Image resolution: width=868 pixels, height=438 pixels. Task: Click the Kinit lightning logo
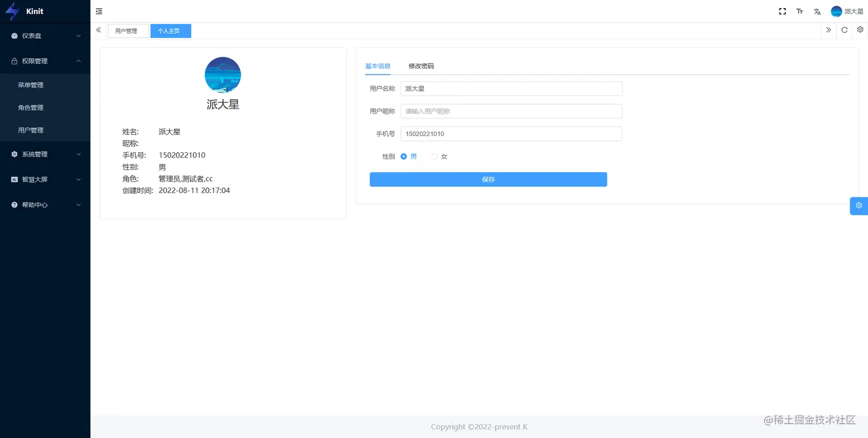coord(11,11)
